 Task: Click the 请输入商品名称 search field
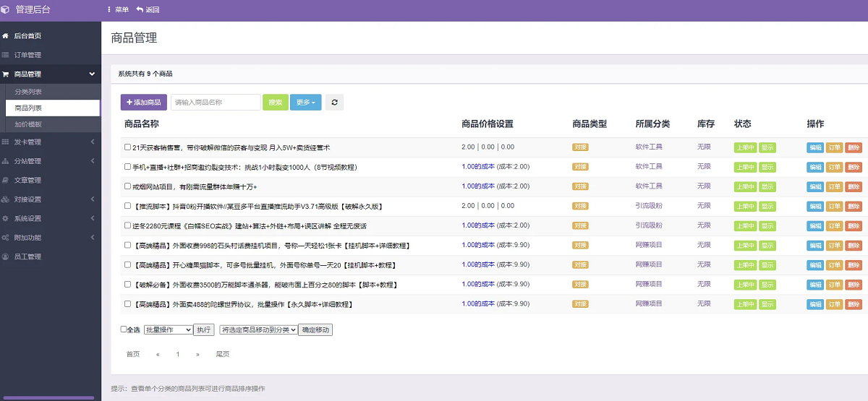click(216, 103)
